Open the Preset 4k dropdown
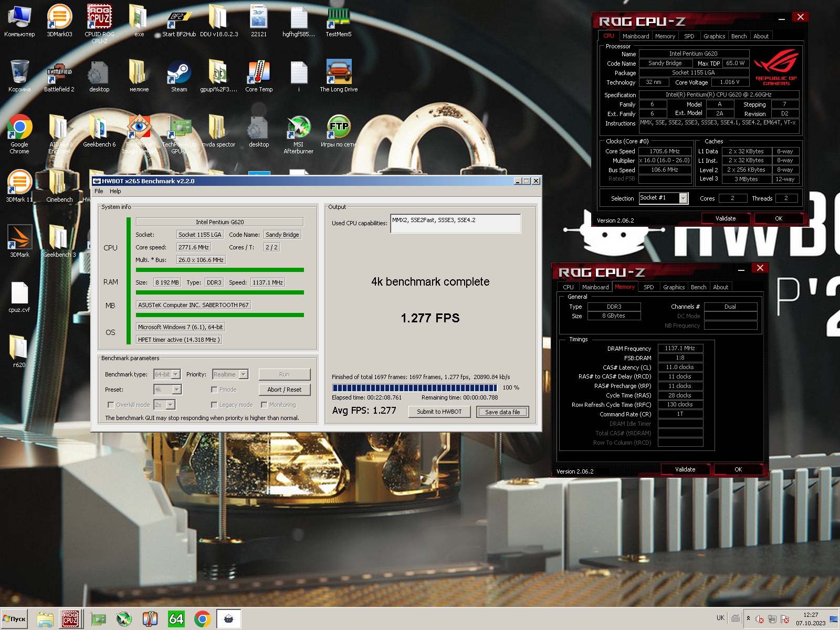Screen dimensions: 840x630 click(176, 390)
